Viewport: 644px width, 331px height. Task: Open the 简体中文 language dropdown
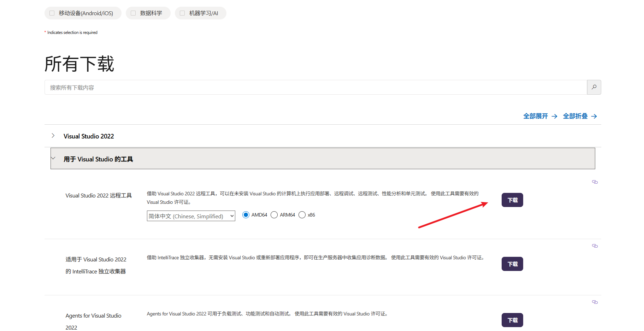pyautogui.click(x=191, y=216)
